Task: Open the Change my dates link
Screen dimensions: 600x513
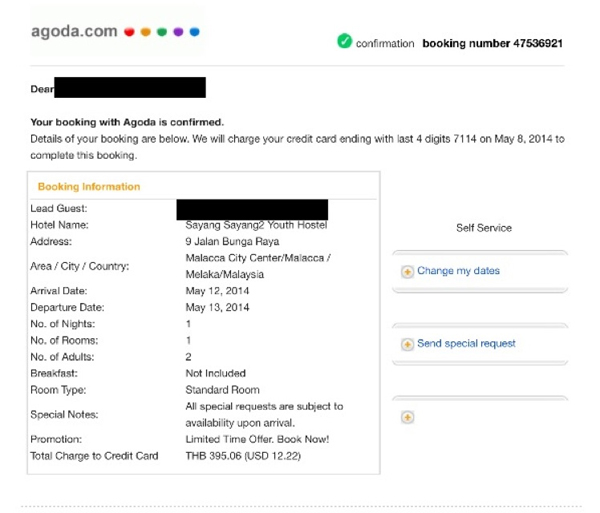Action: [x=458, y=271]
